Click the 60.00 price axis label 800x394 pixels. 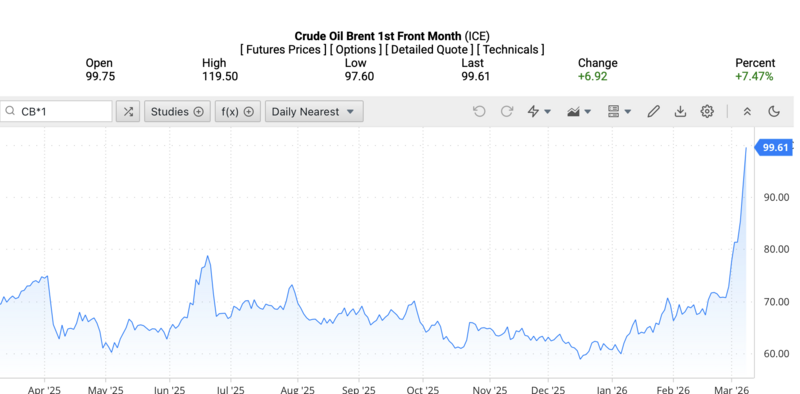776,354
